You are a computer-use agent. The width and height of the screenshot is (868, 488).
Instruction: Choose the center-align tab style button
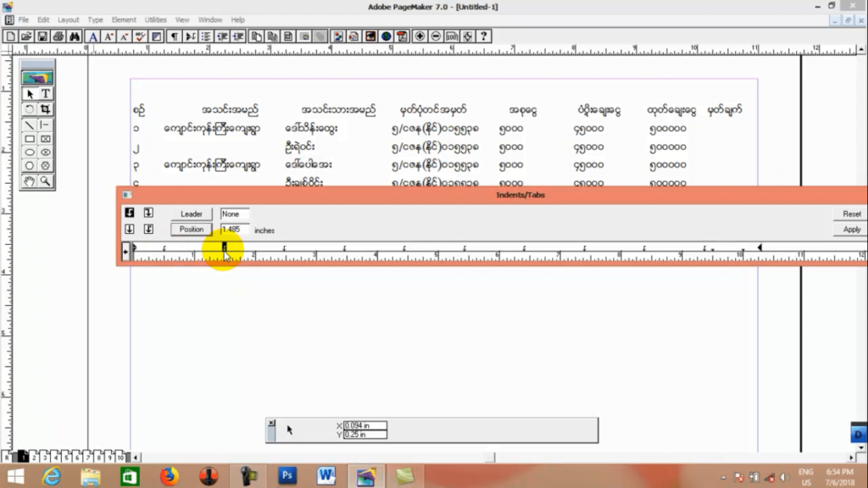[x=130, y=229]
